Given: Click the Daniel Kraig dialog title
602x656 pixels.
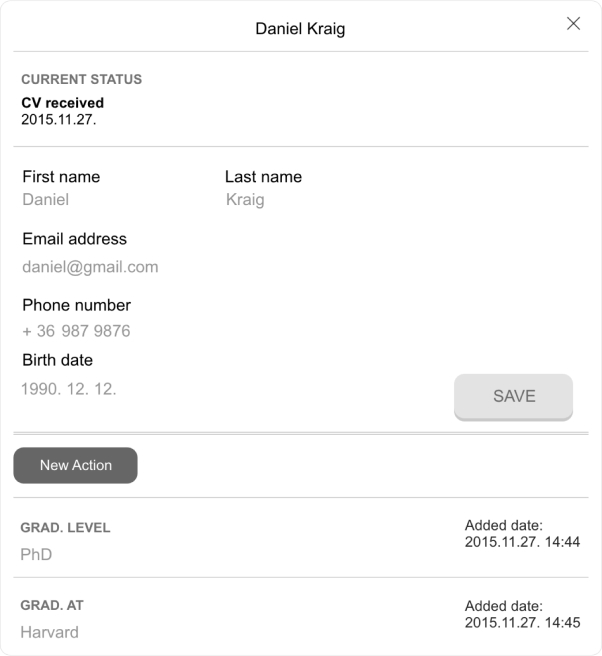Looking at the screenshot, I should [300, 28].
